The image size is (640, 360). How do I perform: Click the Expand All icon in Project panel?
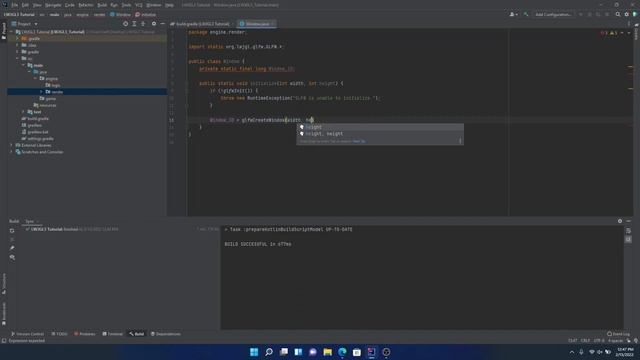click(x=134, y=24)
